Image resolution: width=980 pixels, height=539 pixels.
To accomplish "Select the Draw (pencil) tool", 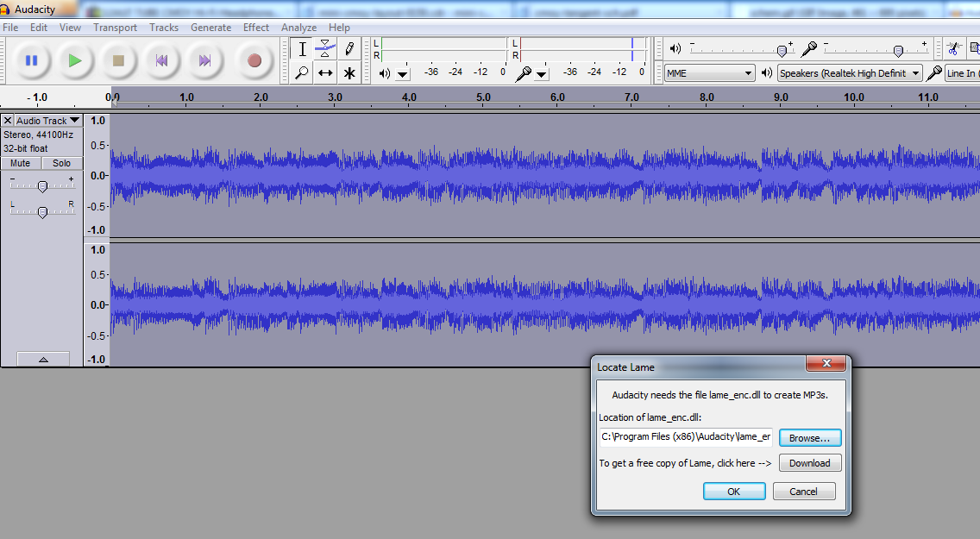I will pos(349,48).
